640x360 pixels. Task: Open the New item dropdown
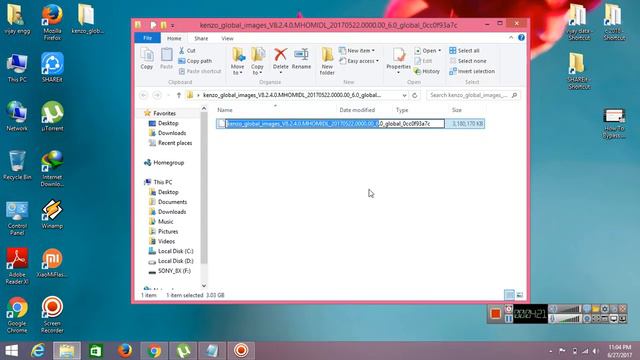[357, 51]
